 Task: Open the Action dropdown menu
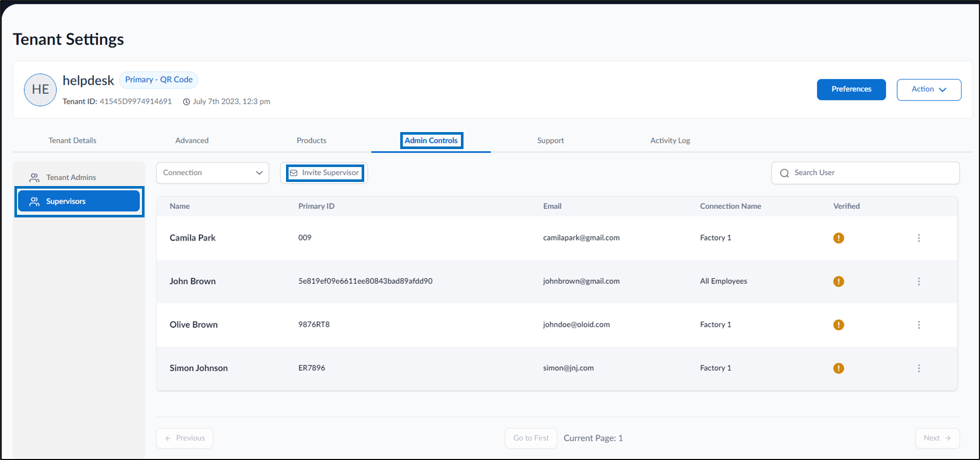point(929,89)
